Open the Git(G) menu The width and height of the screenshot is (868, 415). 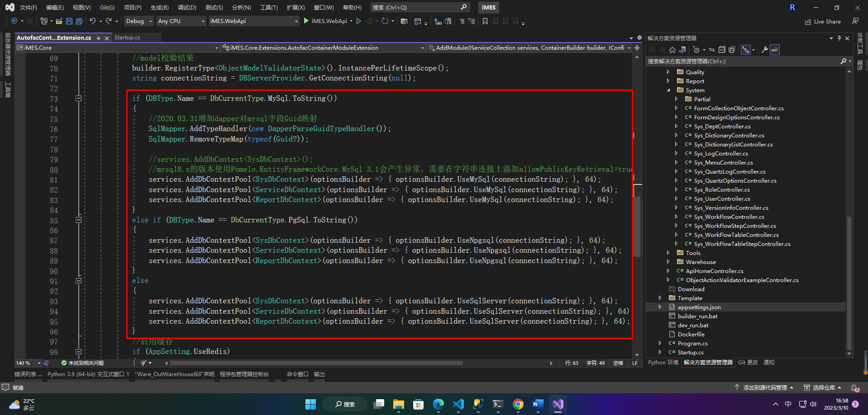pos(107,7)
